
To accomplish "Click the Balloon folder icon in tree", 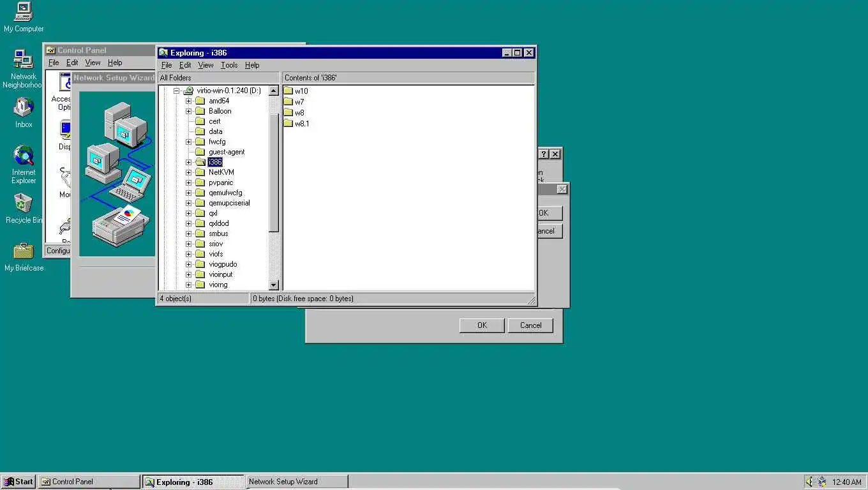I will click(x=200, y=111).
